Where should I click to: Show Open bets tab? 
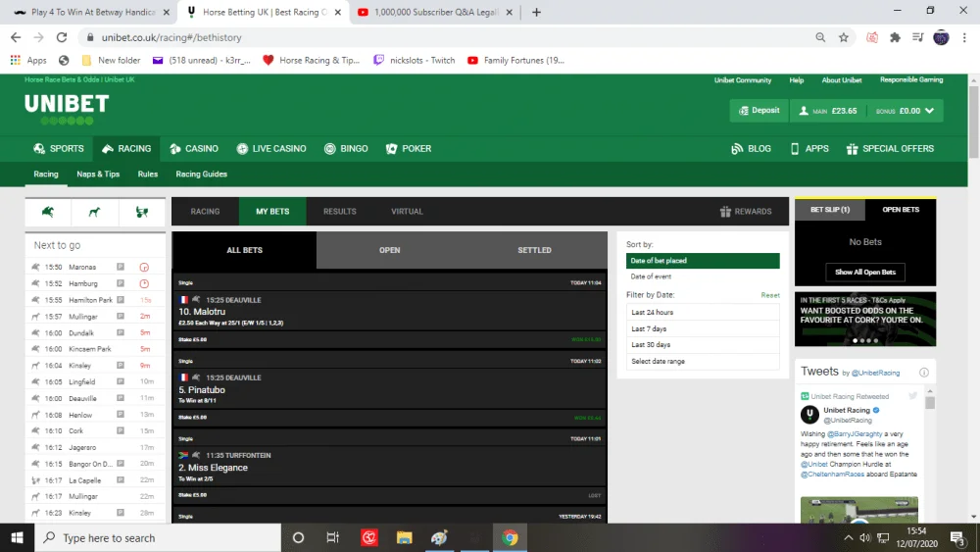[x=389, y=250]
